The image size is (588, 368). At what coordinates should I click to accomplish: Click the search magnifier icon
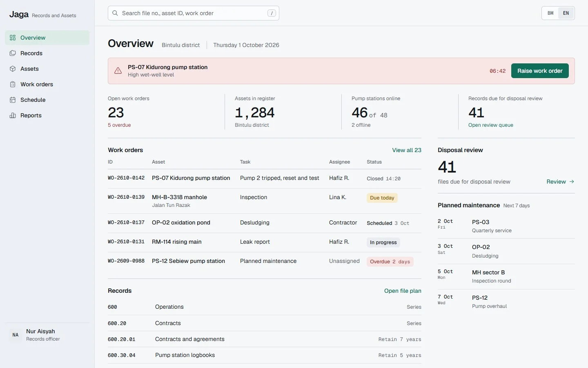click(x=115, y=13)
